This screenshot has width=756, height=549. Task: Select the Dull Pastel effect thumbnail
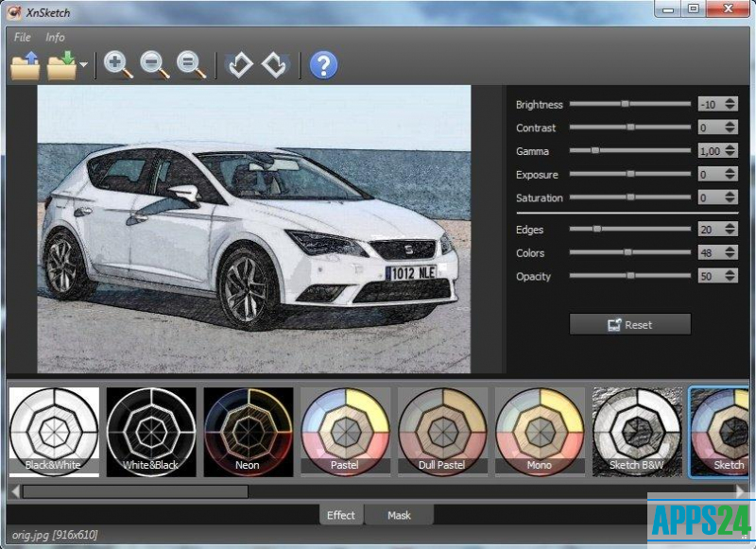442,432
